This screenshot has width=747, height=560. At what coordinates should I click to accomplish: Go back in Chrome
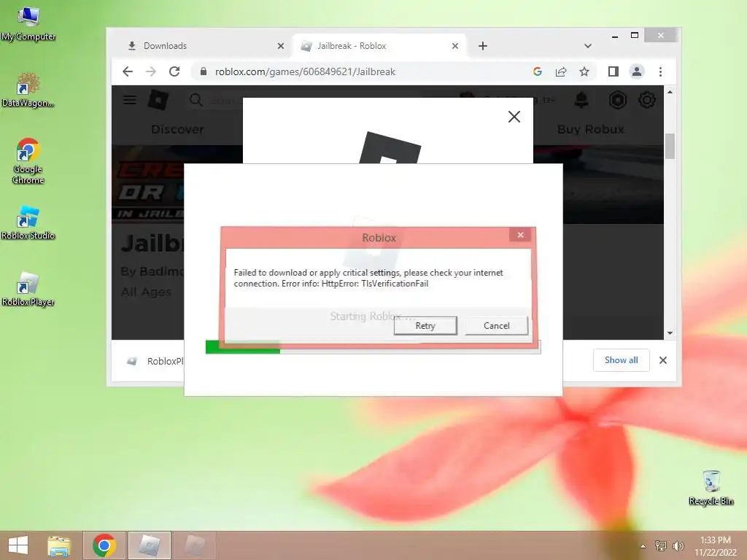coord(128,71)
